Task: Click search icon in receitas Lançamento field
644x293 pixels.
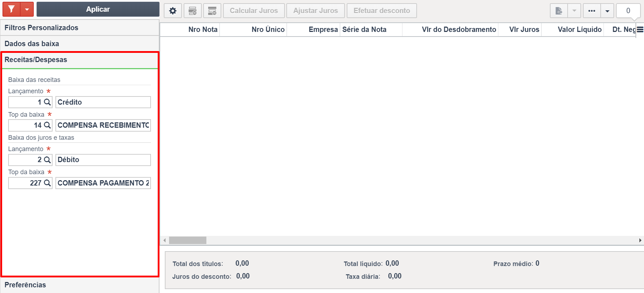Action: (x=47, y=102)
